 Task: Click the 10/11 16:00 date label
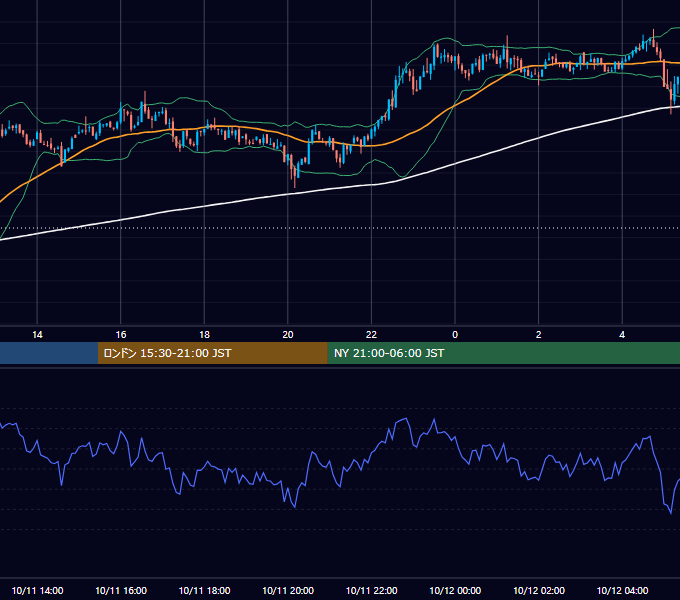click(x=121, y=590)
